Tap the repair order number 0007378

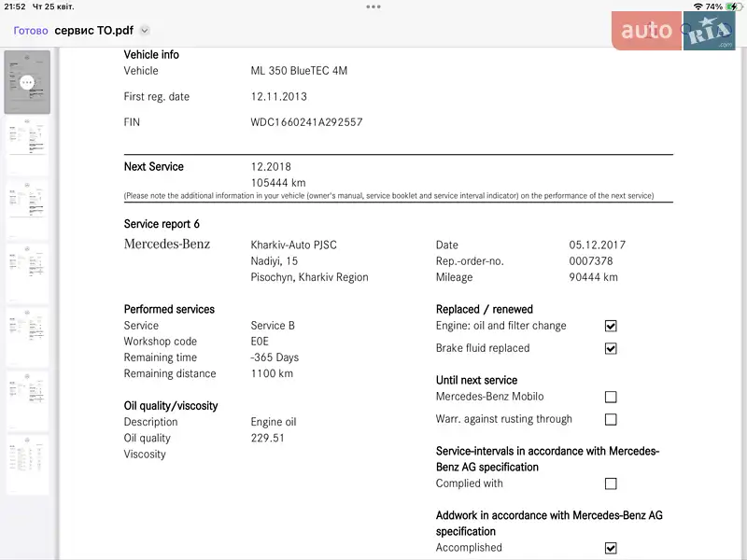pos(591,261)
